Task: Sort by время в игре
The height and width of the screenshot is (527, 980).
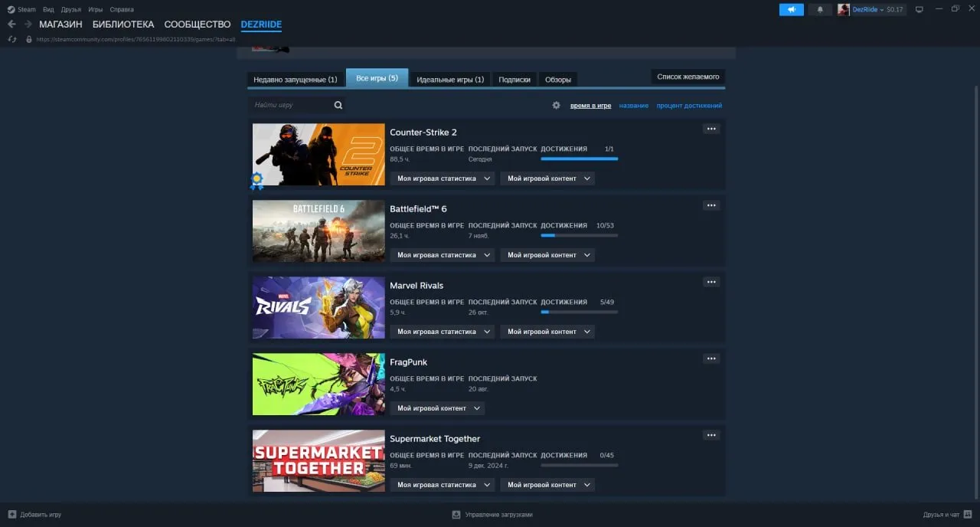Action: (590, 106)
